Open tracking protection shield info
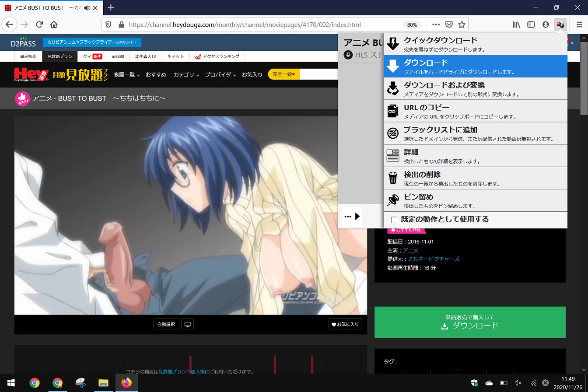Screen dimensions: 588x392 coord(109,24)
